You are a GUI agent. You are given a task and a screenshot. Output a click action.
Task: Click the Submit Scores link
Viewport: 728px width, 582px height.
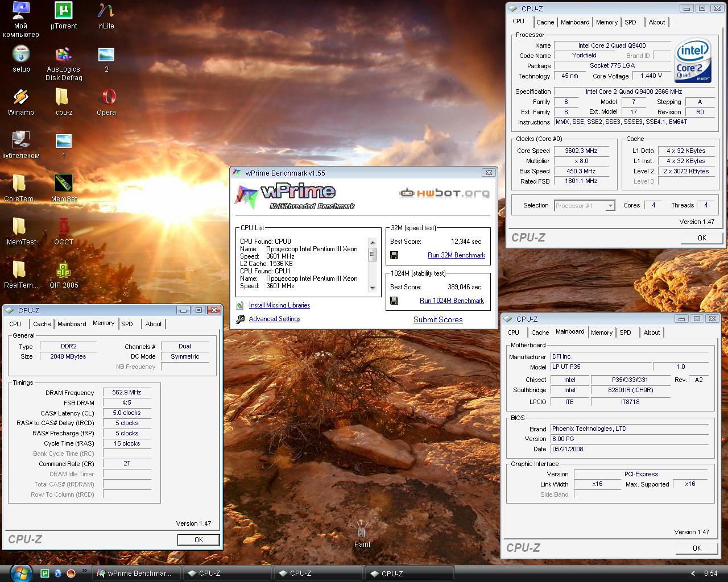pos(438,319)
